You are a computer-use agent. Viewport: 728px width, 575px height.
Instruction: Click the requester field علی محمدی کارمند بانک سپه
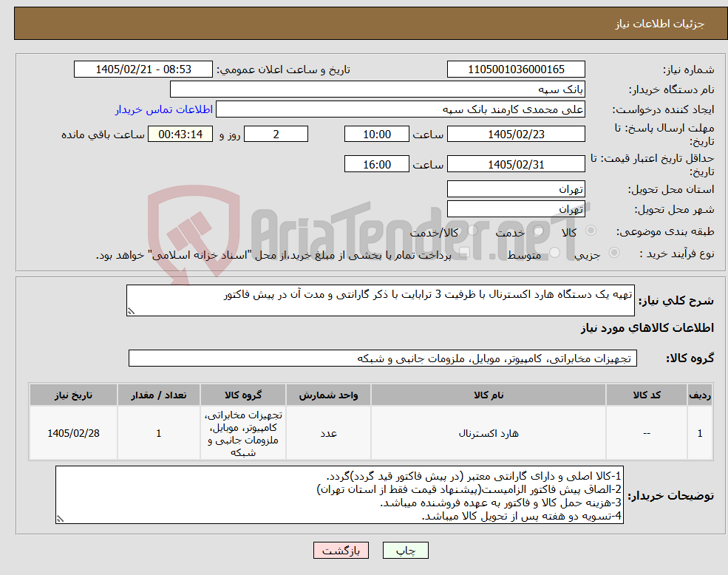(400, 109)
